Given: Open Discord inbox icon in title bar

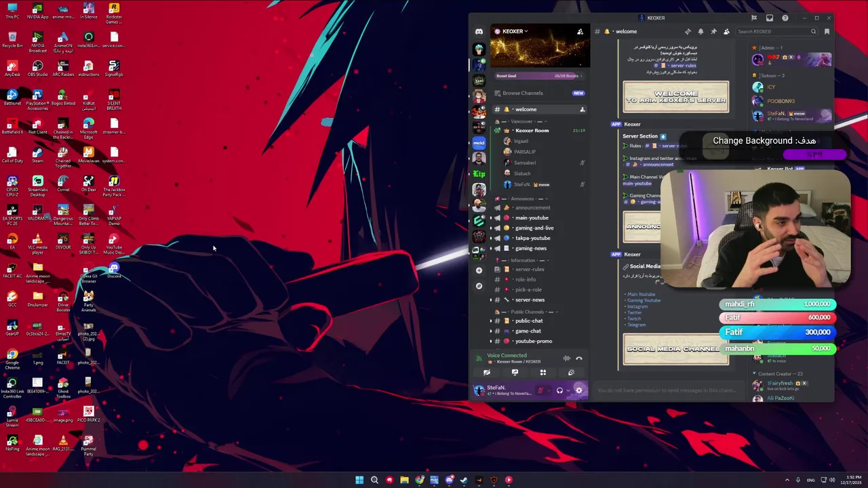Looking at the screenshot, I should click(769, 18).
